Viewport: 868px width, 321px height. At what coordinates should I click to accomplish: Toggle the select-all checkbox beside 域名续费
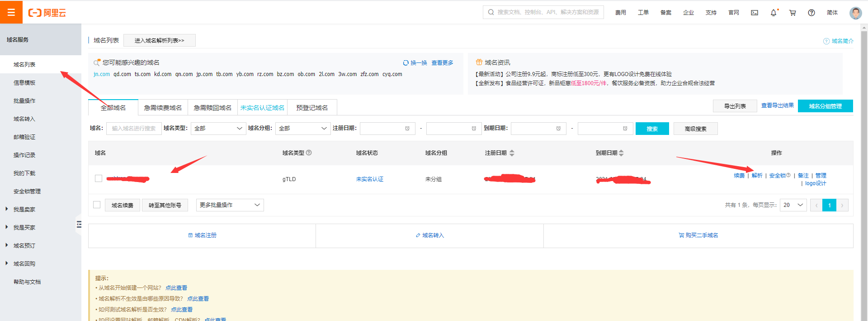tap(97, 205)
